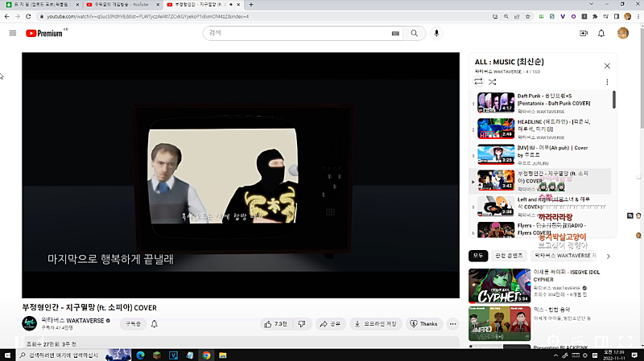644x361 pixels.
Task: Toggle theater mode in player
Action: click(x=601, y=341)
